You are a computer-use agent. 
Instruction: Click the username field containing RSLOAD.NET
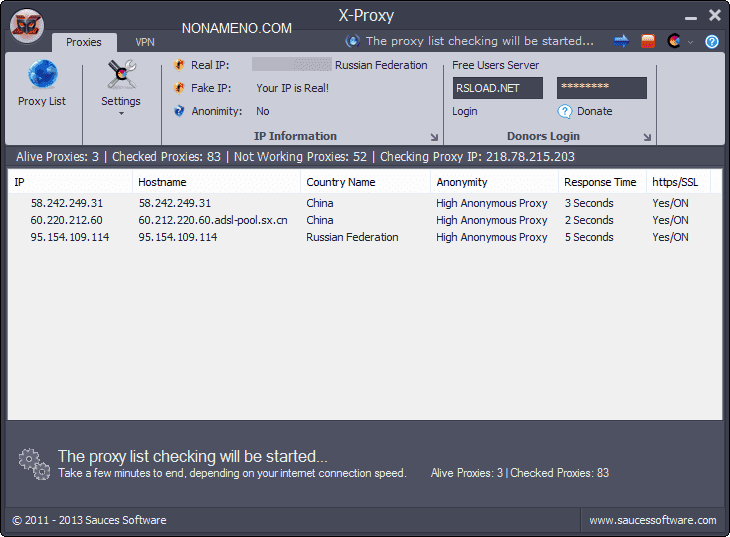[497, 88]
